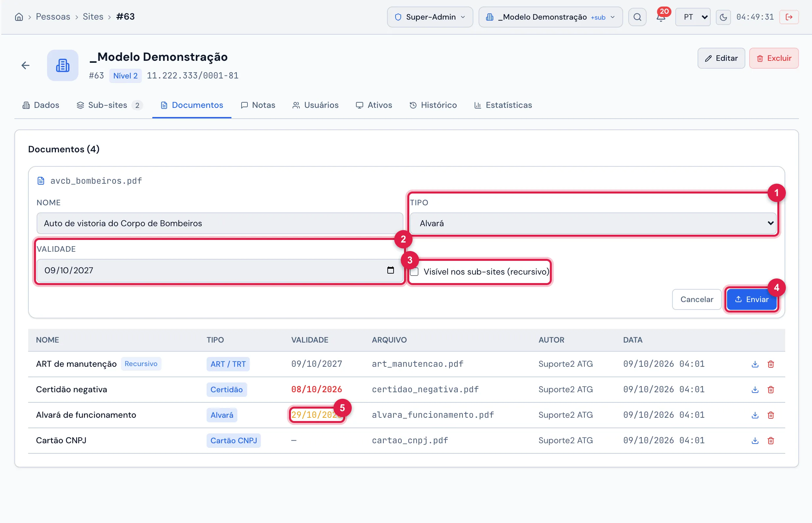Click the Cancelar button
The image size is (812, 523).
697,299
